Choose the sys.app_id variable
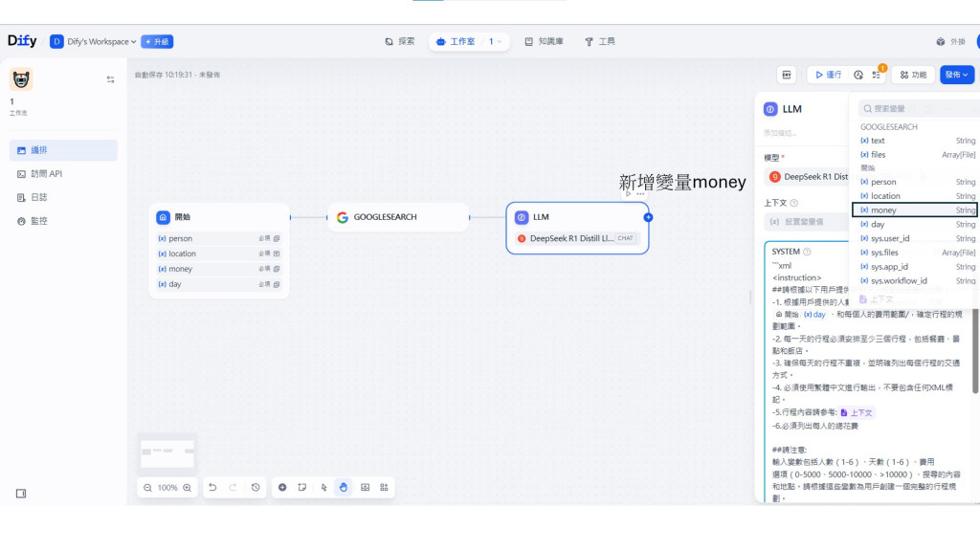The height and width of the screenshot is (551, 980). click(x=916, y=267)
